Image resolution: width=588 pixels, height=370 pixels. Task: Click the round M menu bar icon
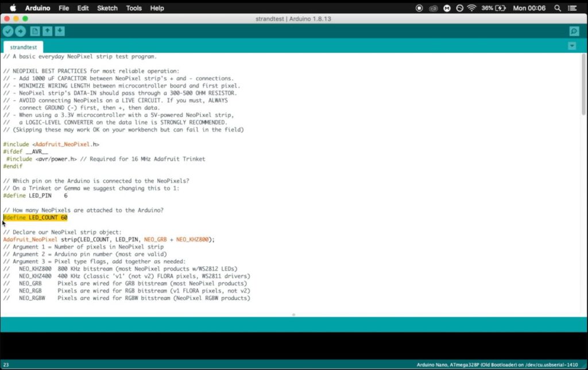pos(447,8)
